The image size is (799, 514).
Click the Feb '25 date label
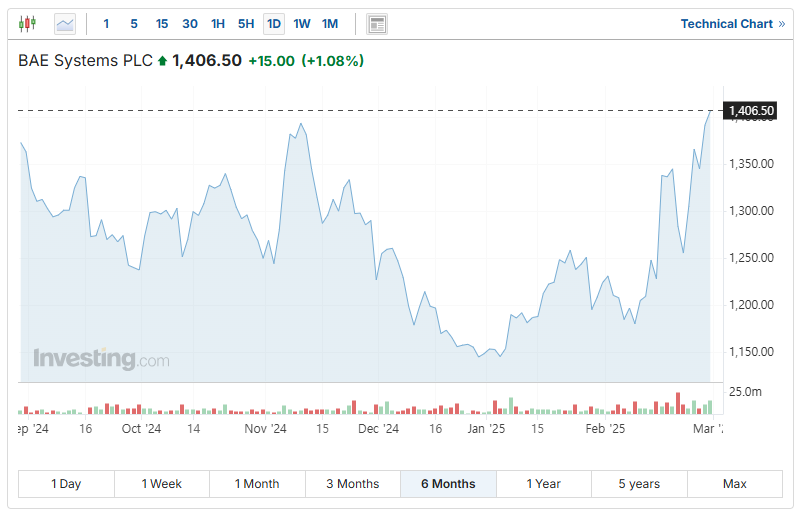pyautogui.click(x=605, y=429)
